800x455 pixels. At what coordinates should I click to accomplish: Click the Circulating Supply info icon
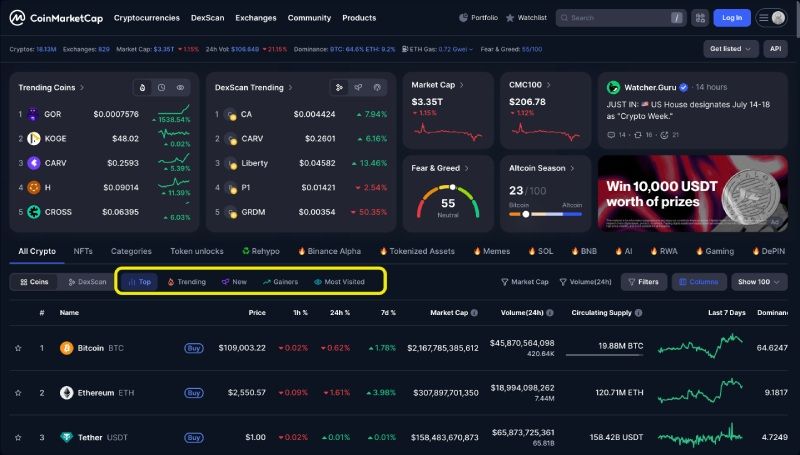[638, 313]
